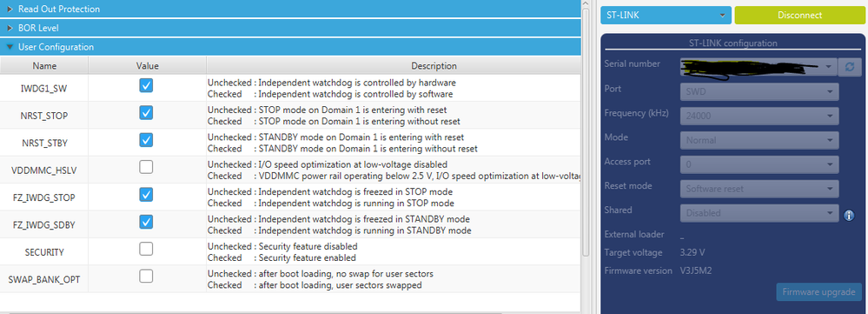This screenshot has height=314, width=868.
Task: Open the Frequency 24000 dropdown
Action: [759, 116]
